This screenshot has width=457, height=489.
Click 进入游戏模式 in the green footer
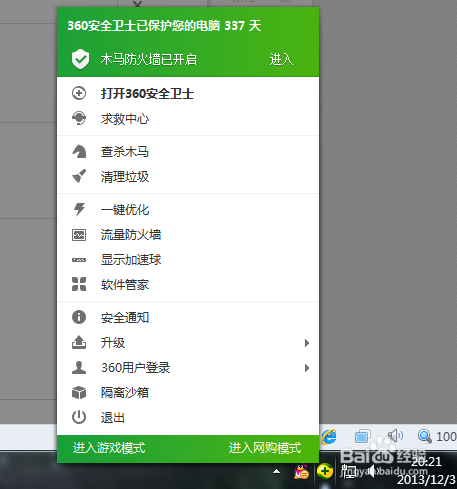pyautogui.click(x=109, y=448)
